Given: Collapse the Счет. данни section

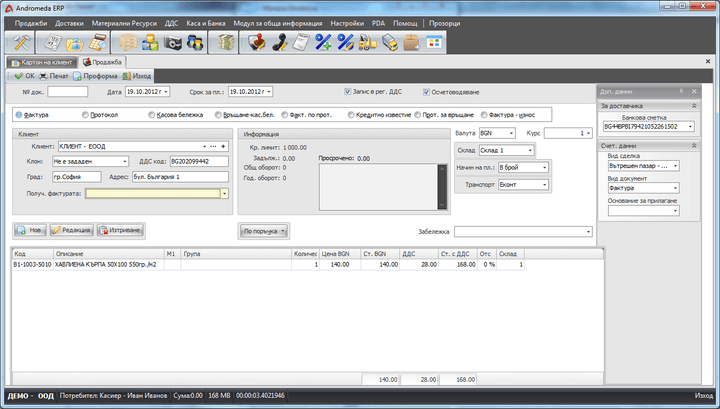Looking at the screenshot, I should pos(694,146).
